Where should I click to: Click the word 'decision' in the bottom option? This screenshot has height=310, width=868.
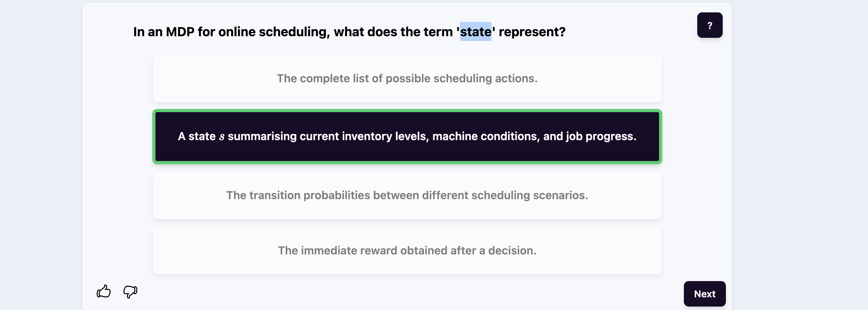tap(512, 250)
